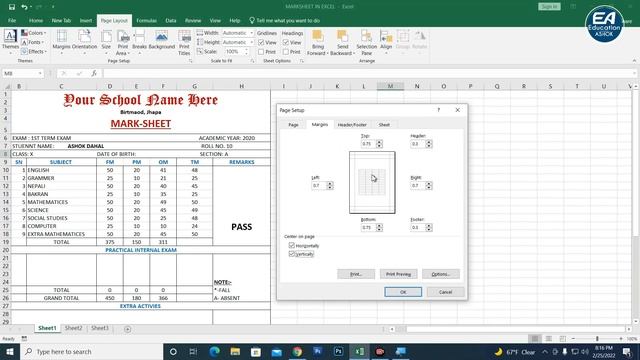Click the Top margin stepper arrows
640x360 pixels.
379,144
